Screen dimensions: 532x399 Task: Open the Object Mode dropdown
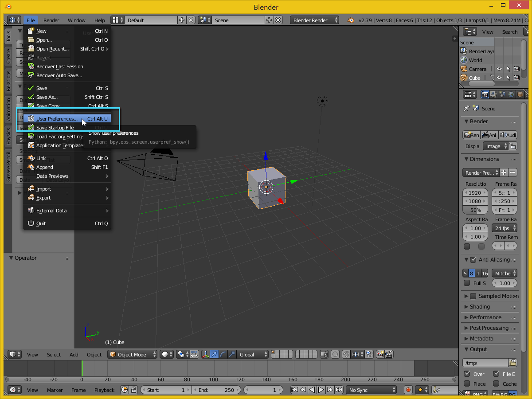coord(133,354)
